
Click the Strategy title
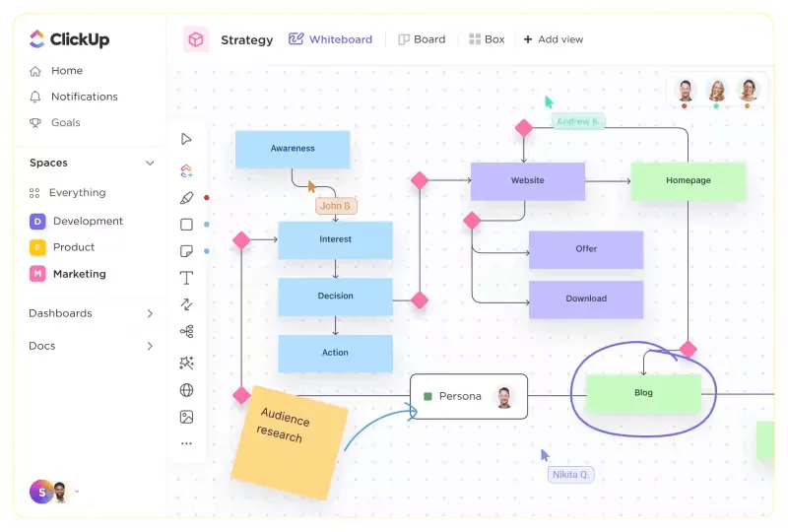click(x=247, y=39)
